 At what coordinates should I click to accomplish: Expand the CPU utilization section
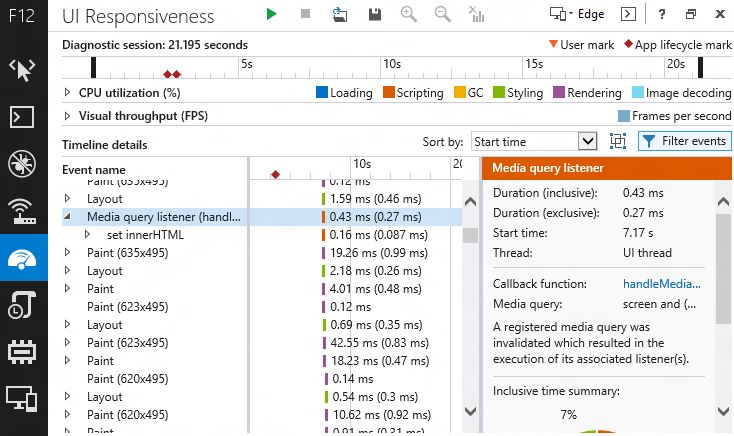68,92
